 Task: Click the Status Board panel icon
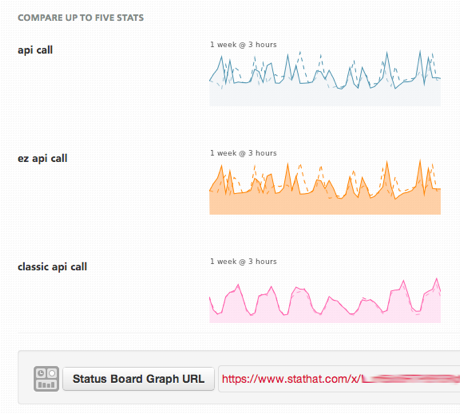46,379
